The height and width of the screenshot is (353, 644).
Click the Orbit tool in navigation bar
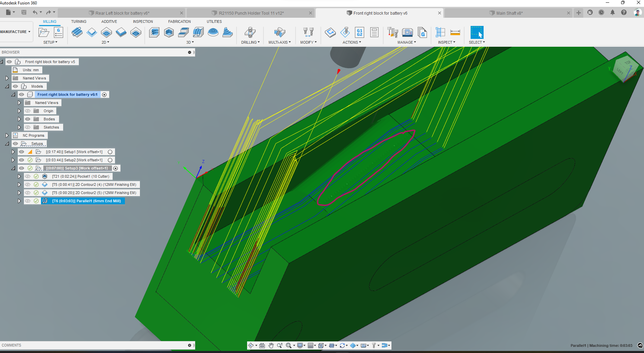click(251, 345)
